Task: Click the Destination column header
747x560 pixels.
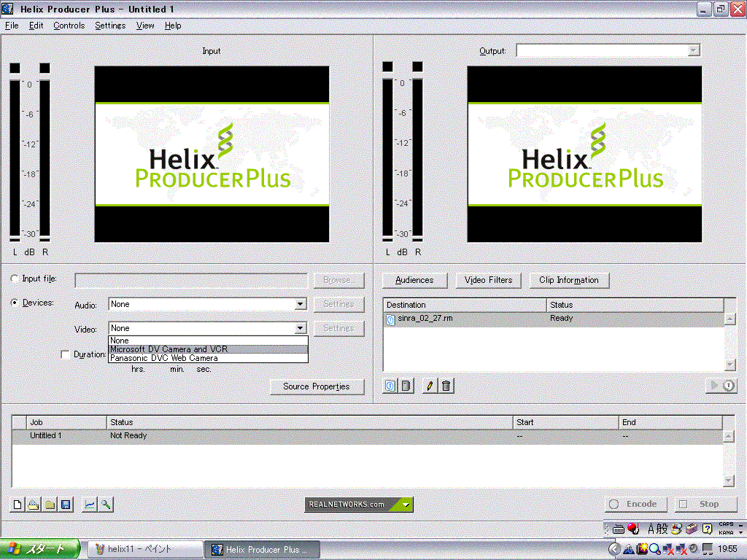Action: (465, 305)
